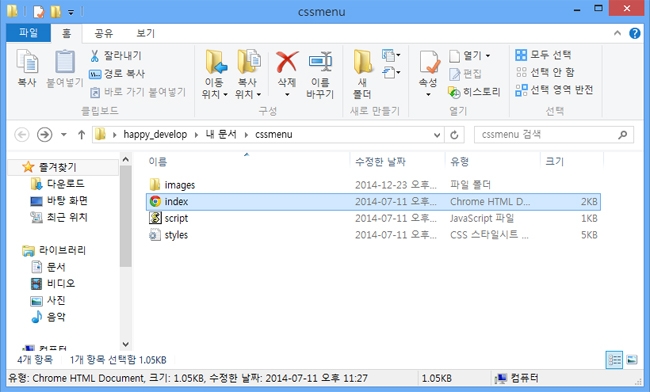Viewport: 650px width, 392px height.
Task: Click the Help question mark icon
Action: [x=635, y=33]
